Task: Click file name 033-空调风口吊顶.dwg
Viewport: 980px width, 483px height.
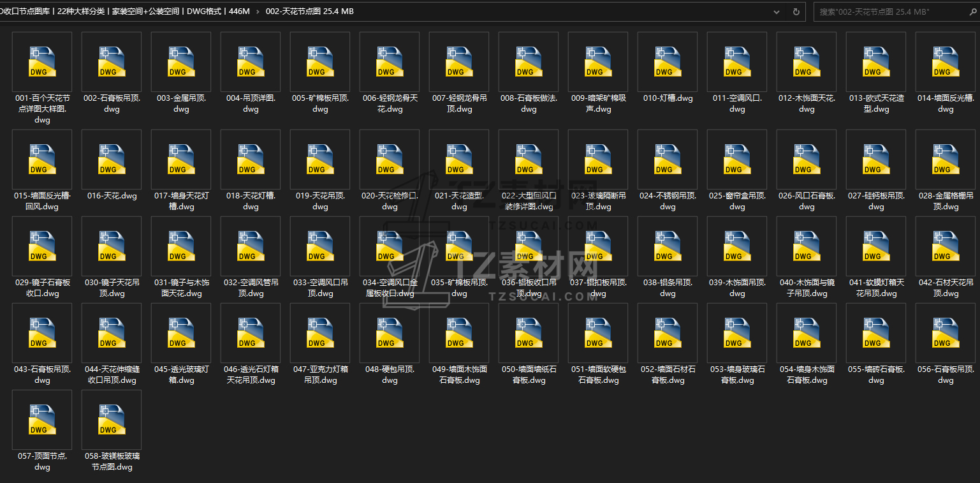Action: click(x=320, y=288)
